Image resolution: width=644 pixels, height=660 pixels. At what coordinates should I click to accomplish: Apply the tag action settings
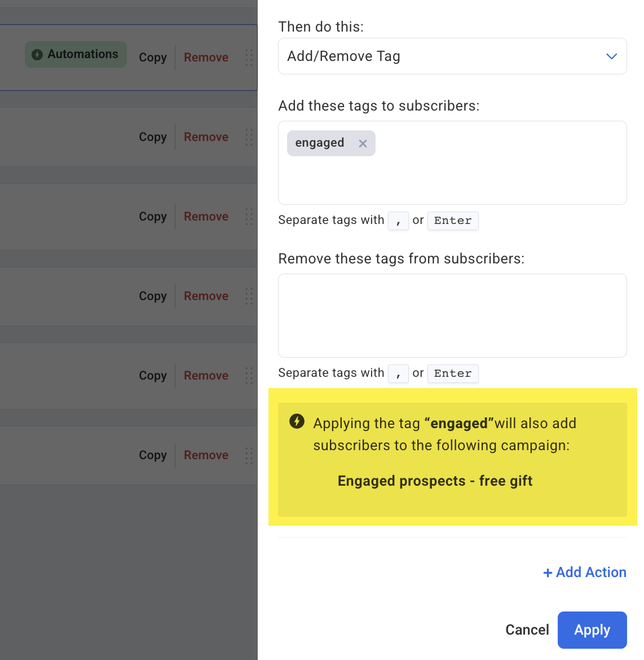click(592, 630)
